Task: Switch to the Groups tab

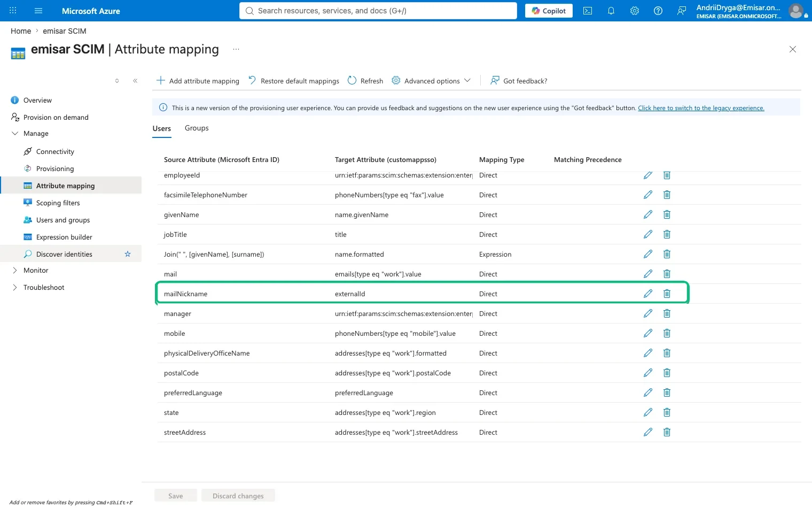Action: (197, 128)
